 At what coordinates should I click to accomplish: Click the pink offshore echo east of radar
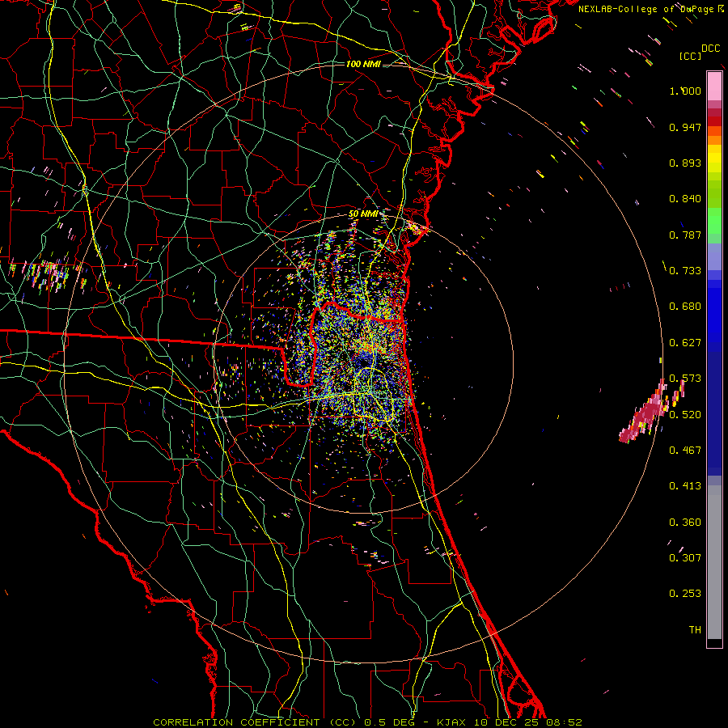(646, 413)
